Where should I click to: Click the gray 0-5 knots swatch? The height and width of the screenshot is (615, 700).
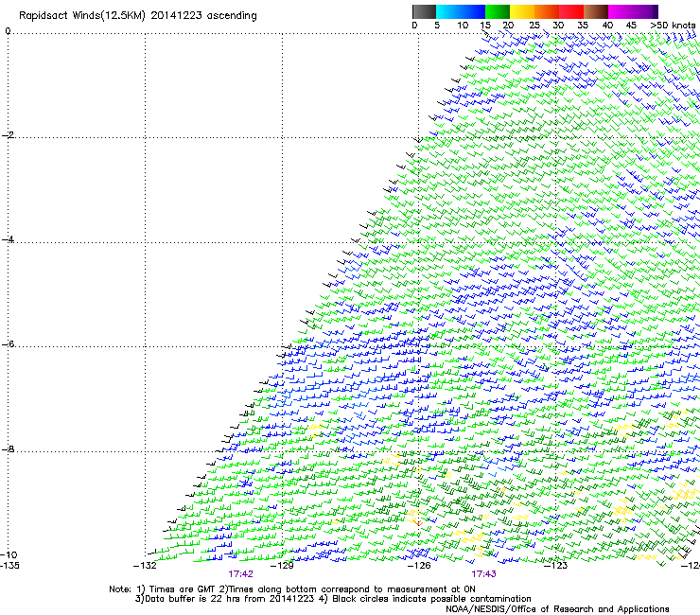pyautogui.click(x=424, y=11)
